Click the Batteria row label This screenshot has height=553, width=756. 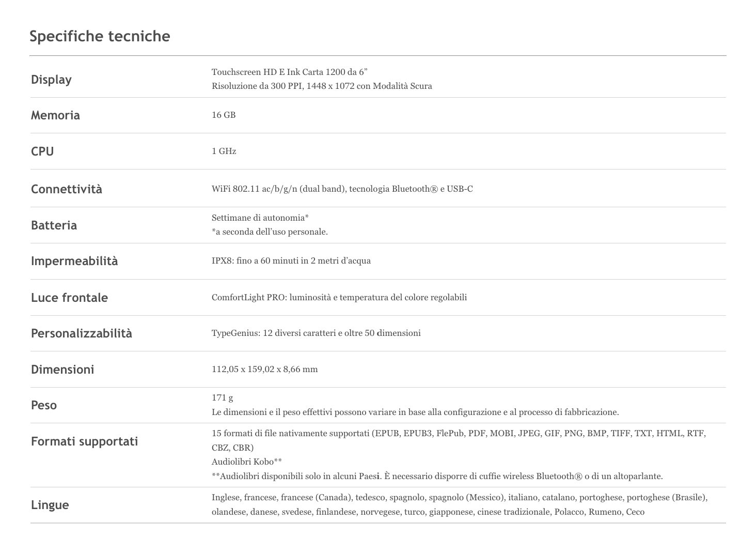point(54,225)
